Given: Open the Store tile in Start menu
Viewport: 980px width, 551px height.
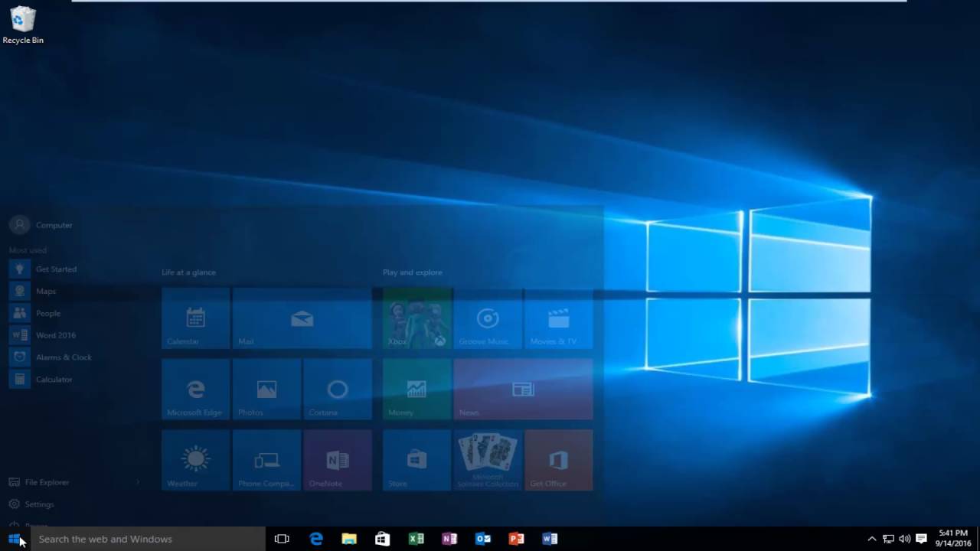Looking at the screenshot, I should (417, 460).
